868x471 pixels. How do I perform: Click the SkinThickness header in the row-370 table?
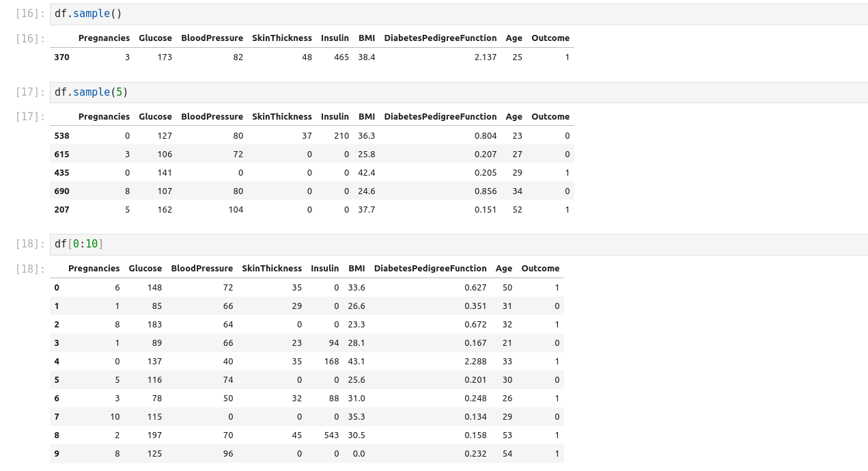282,38
